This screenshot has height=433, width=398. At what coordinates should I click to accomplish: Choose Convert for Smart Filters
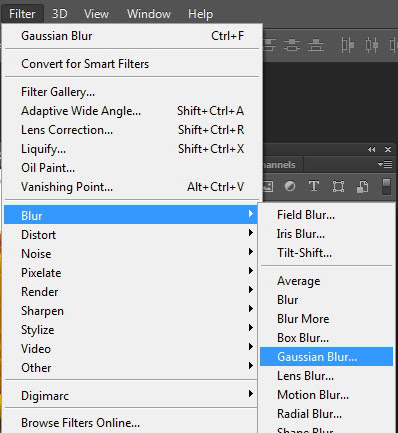click(x=132, y=64)
